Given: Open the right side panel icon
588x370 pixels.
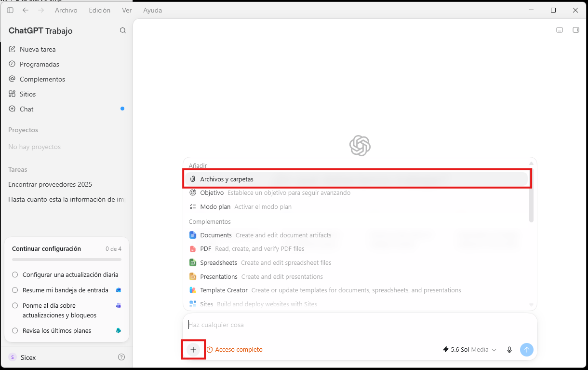Looking at the screenshot, I should coord(575,30).
